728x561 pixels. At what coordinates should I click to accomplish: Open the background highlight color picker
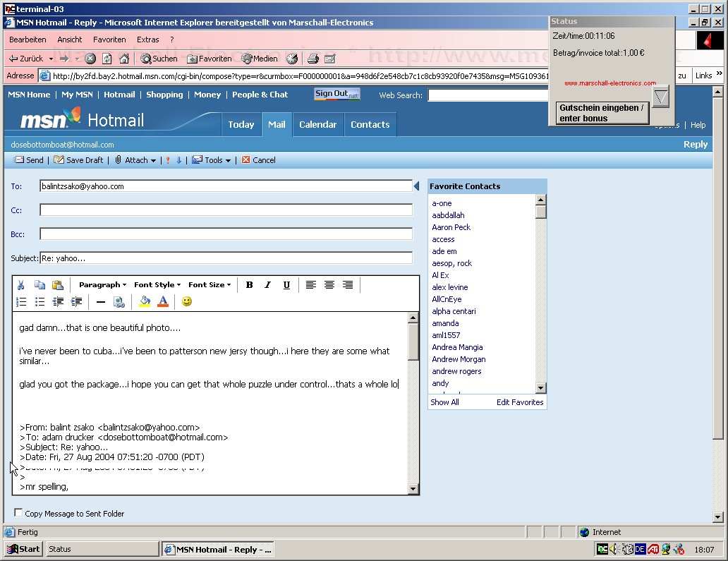tap(145, 302)
